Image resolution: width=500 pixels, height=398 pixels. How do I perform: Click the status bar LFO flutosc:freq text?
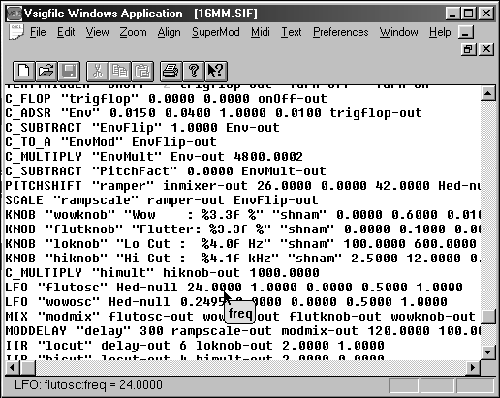[x=88, y=385]
